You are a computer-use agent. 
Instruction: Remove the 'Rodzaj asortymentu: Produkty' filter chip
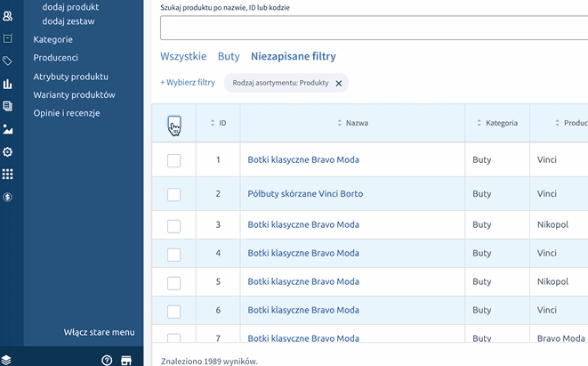pyautogui.click(x=338, y=83)
